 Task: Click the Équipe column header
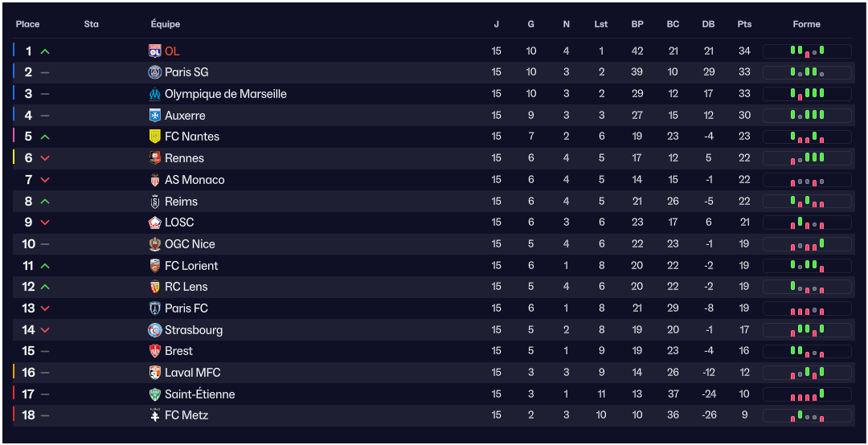click(x=166, y=24)
